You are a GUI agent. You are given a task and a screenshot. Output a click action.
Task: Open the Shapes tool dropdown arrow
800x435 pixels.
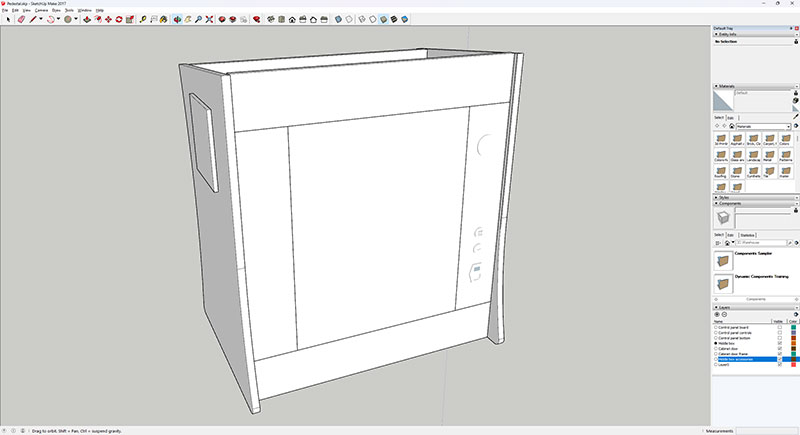pyautogui.click(x=76, y=19)
